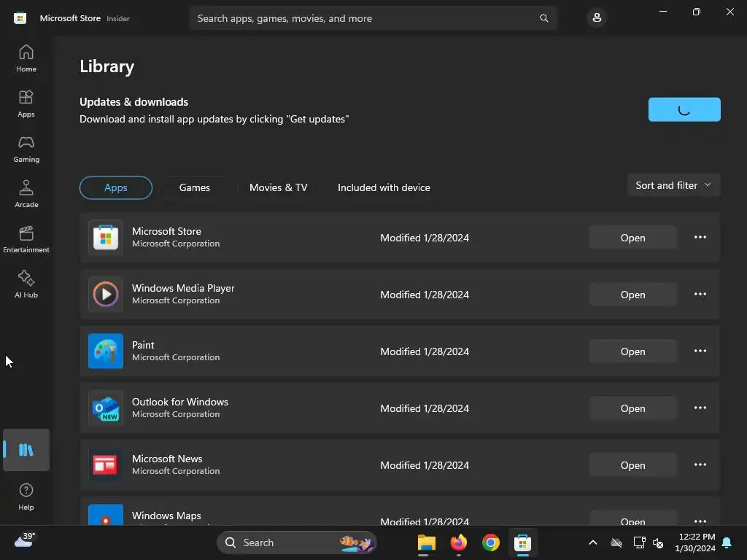Open the Apps section in sidebar

point(26,104)
